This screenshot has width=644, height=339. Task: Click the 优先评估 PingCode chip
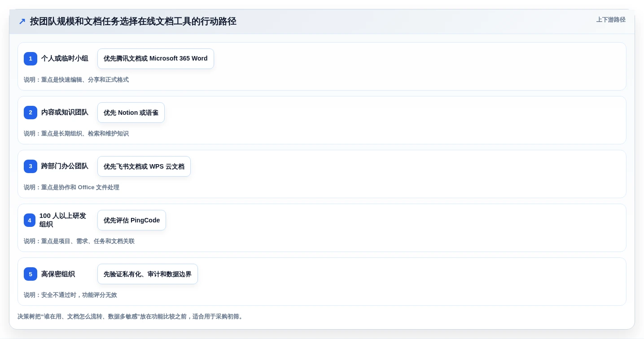click(131, 220)
